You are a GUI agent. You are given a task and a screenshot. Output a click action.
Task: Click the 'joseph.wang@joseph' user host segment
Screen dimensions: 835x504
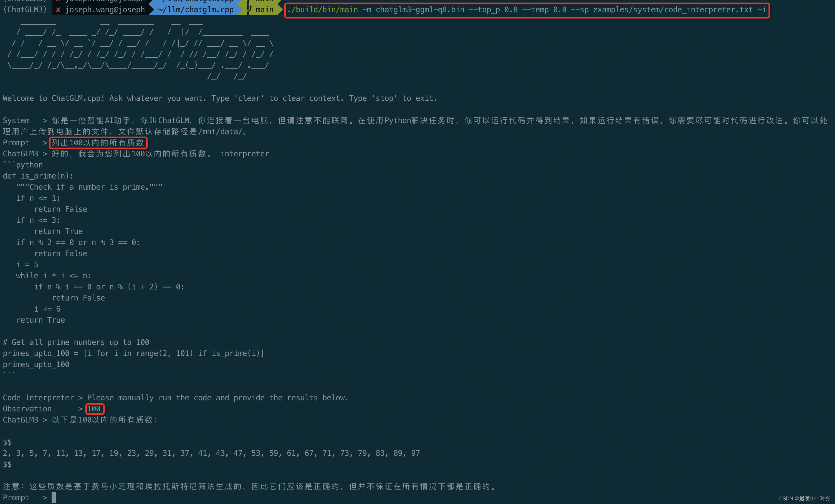point(105,9)
